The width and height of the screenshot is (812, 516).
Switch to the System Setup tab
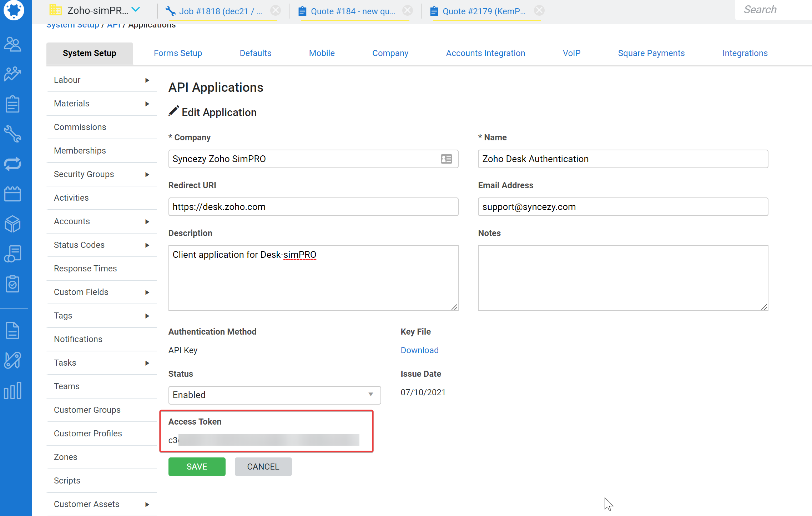click(90, 53)
